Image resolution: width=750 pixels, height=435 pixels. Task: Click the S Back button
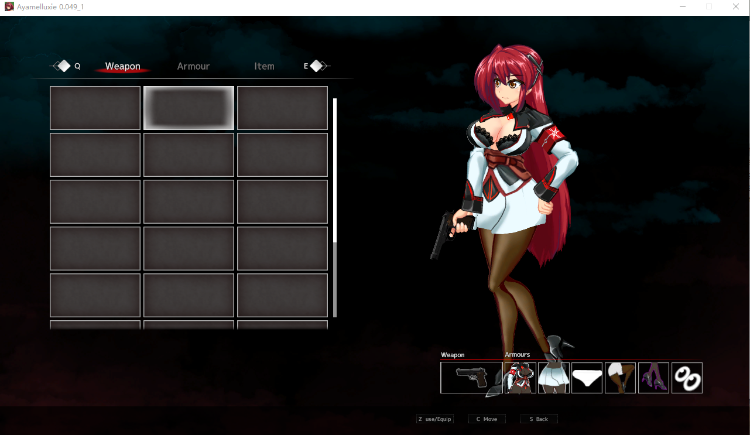click(539, 419)
